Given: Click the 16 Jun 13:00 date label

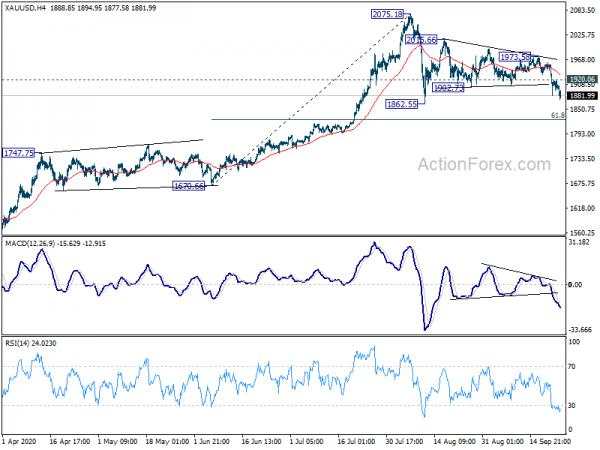Looking at the screenshot, I should 262,441.
